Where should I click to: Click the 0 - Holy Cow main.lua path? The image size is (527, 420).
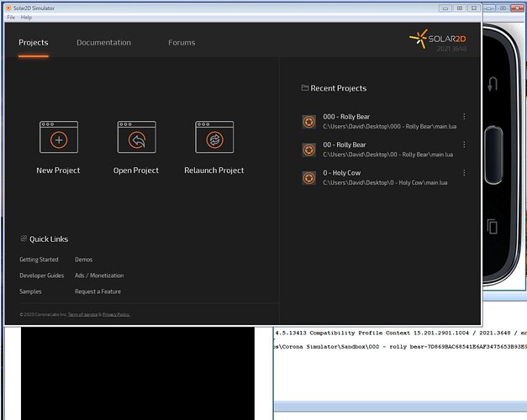385,182
